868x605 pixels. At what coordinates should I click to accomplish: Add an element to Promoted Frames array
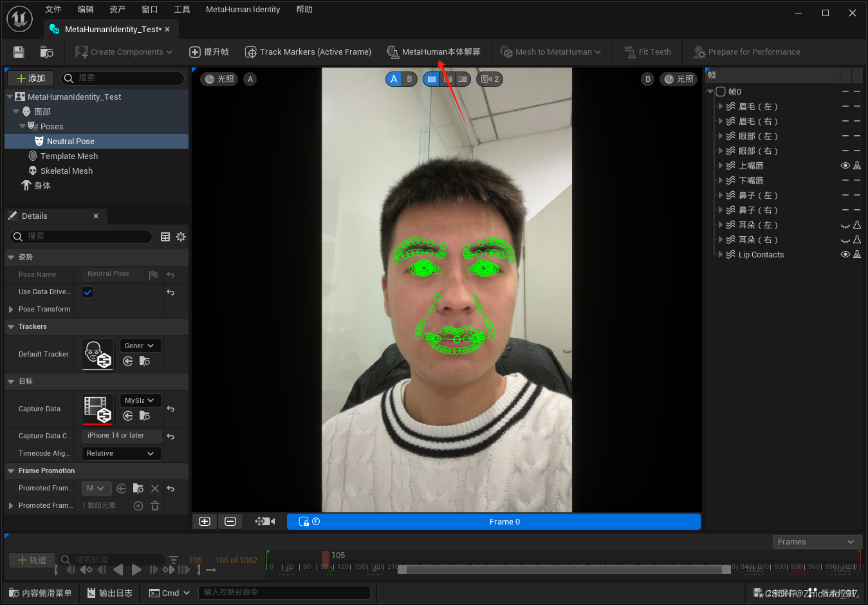[138, 506]
